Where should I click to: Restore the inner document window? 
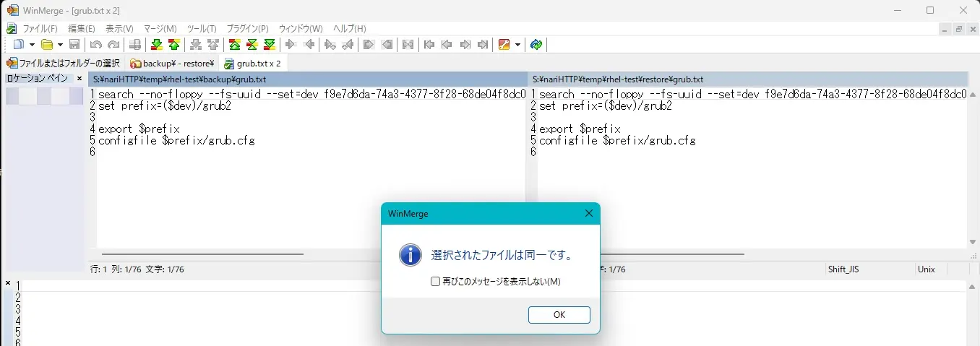(x=959, y=29)
